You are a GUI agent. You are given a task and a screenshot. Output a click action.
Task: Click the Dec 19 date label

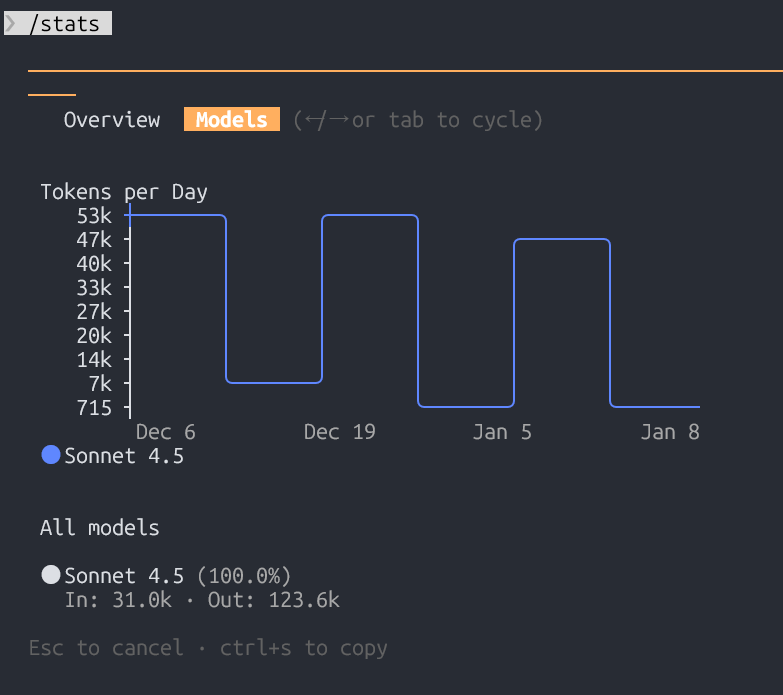pyautogui.click(x=340, y=432)
